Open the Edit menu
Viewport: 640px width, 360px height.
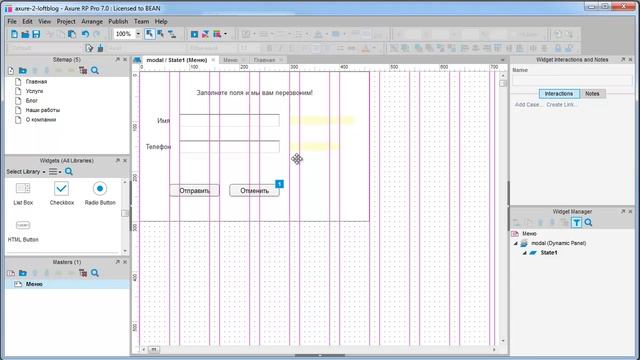click(27, 21)
